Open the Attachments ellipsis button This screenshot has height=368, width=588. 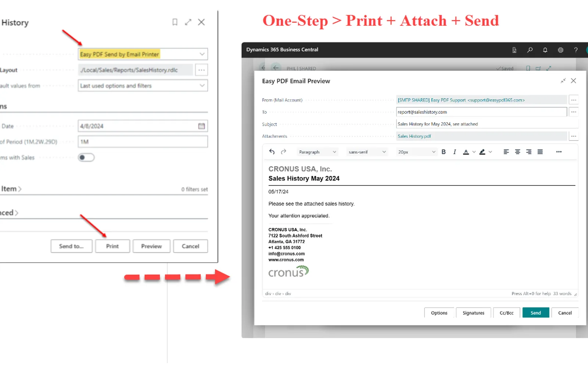click(574, 136)
